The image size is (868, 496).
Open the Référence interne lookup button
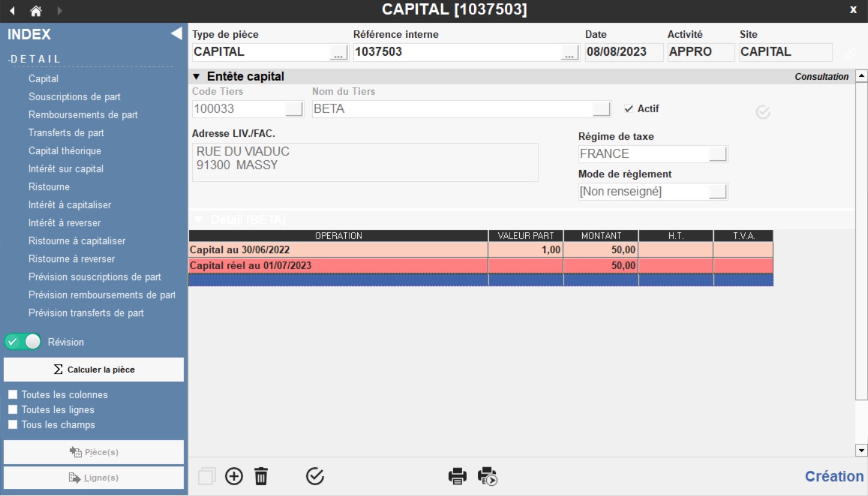click(568, 53)
